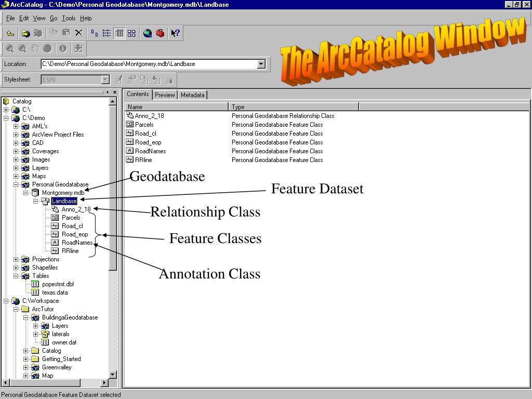Open the Location dropdown list
This screenshot has width=532, height=399.
261,64
